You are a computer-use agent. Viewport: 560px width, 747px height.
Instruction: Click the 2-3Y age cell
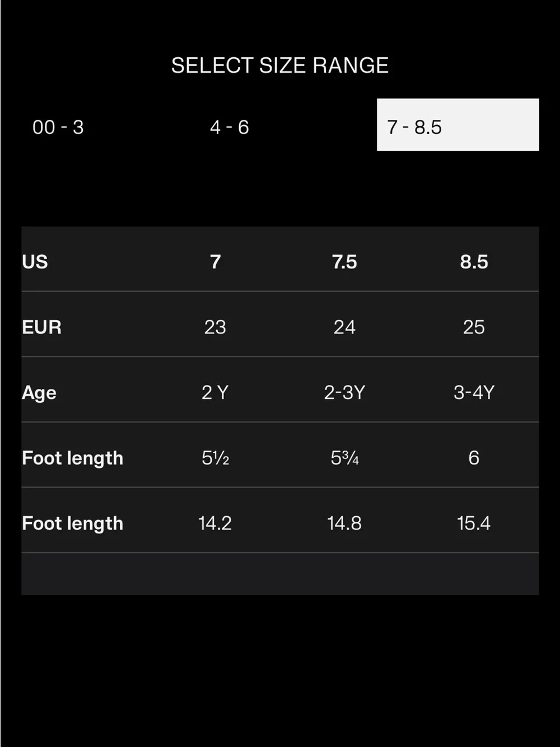[344, 392]
